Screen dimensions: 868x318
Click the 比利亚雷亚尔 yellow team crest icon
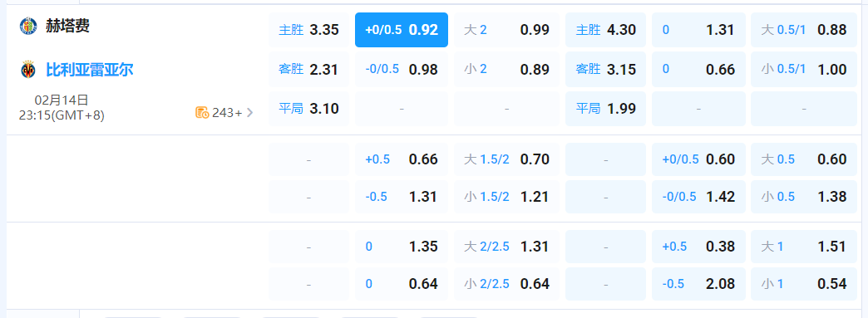click(28, 70)
